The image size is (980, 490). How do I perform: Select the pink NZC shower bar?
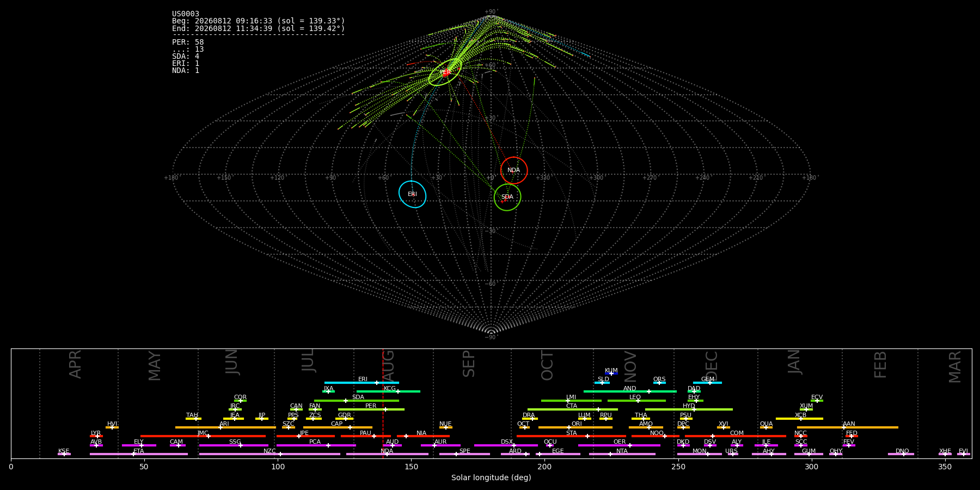click(x=269, y=454)
